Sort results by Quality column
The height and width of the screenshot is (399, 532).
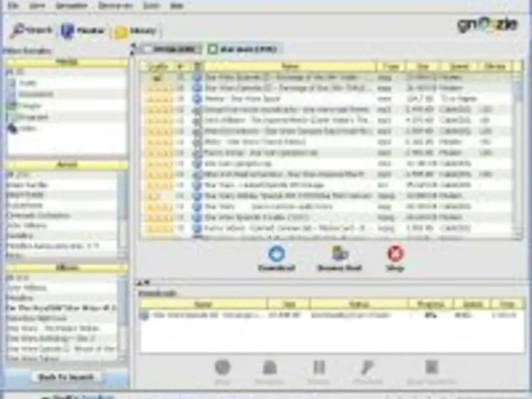click(x=158, y=66)
